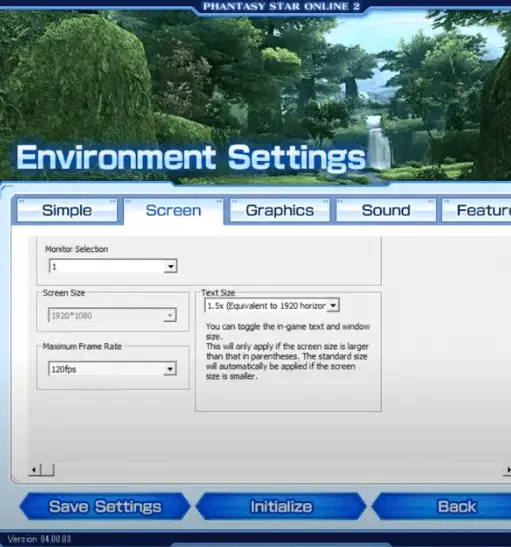Click the left scroll arrow of horizontal scrollbar
The image size is (511, 547).
[34, 470]
